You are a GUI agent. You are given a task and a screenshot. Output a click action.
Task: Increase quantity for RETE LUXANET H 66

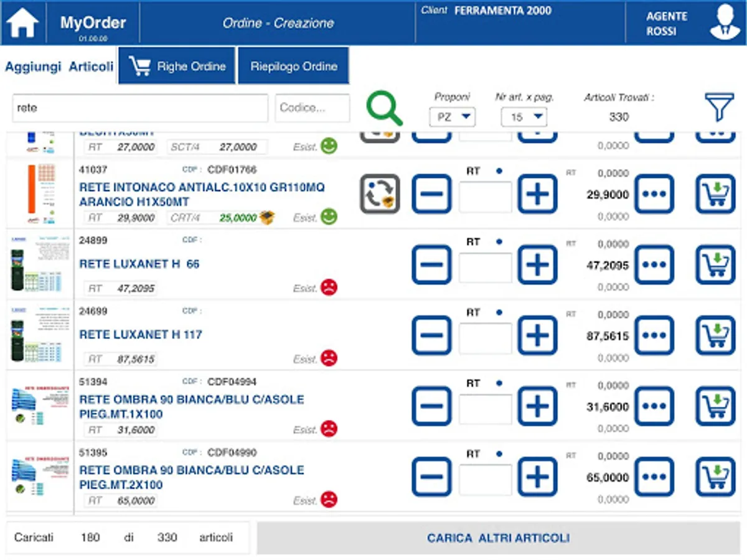538,265
